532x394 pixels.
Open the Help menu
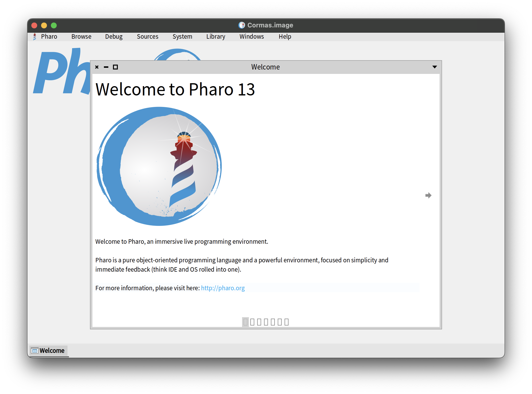[x=285, y=37]
